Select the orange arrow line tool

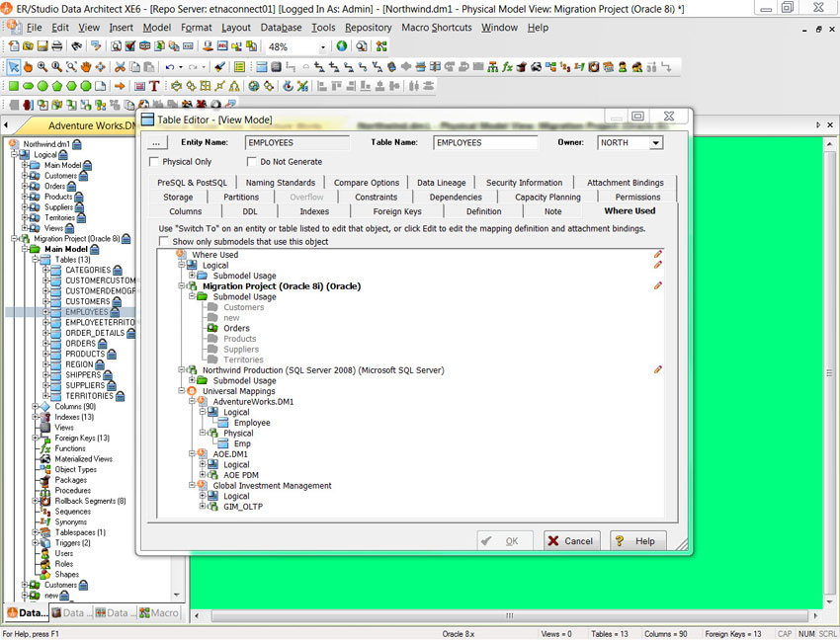120,86
